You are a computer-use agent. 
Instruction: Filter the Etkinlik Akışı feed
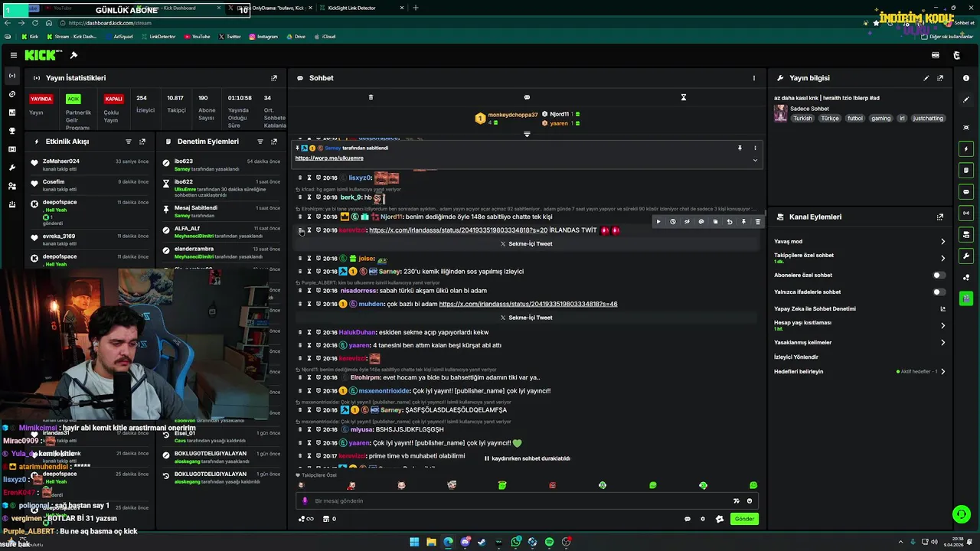[129, 142]
